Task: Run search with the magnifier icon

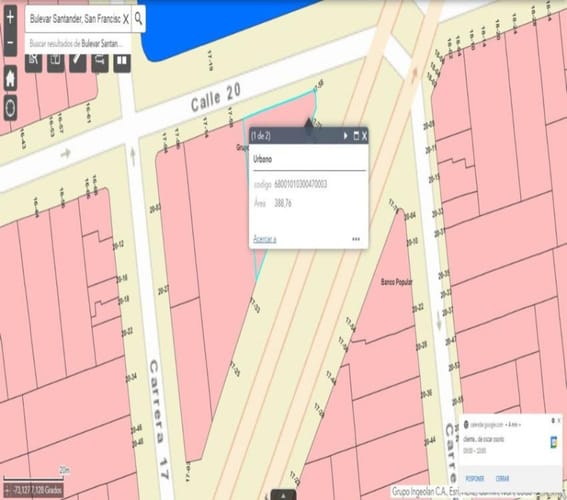Action: [138, 18]
